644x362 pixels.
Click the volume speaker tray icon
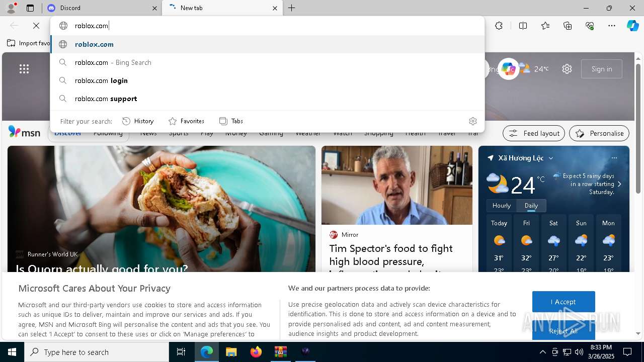pyautogui.click(x=579, y=352)
